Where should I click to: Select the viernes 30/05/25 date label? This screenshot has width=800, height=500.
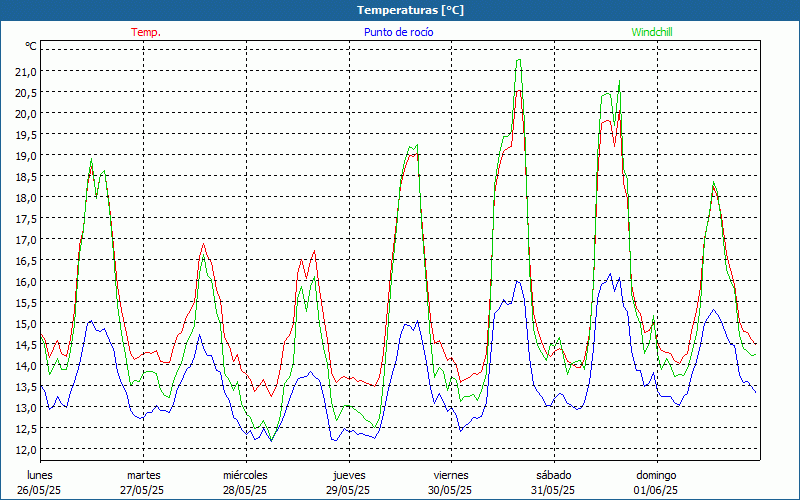point(451,482)
